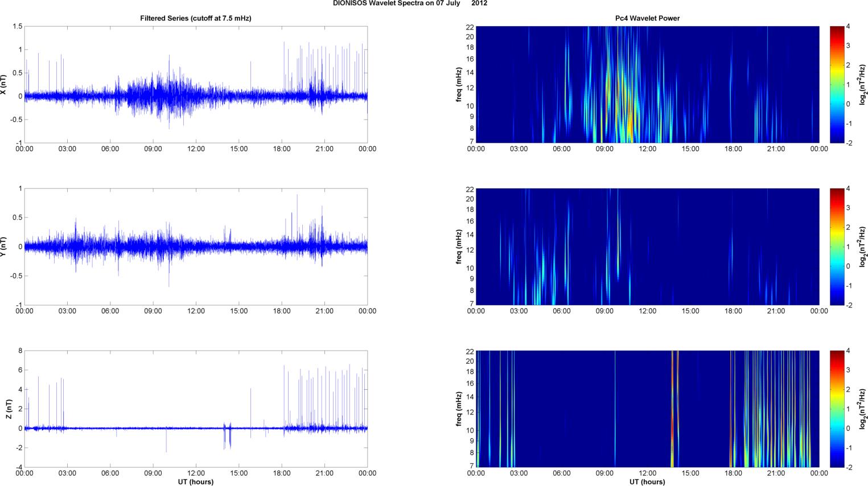Screen dimensions: 868x486
Task: Click the "1.5" tick on the X (nT) axis
Action: (17, 27)
